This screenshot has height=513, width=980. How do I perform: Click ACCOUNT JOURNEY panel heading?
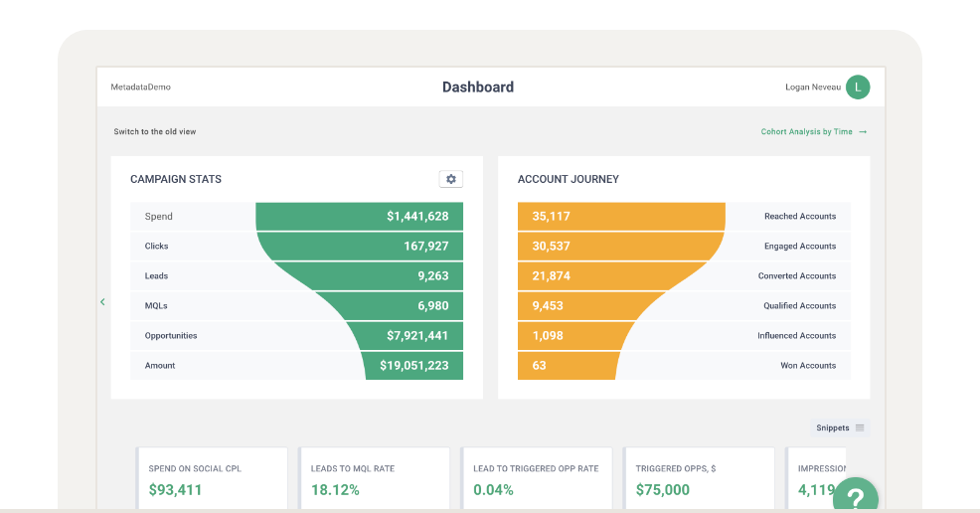pos(569,179)
